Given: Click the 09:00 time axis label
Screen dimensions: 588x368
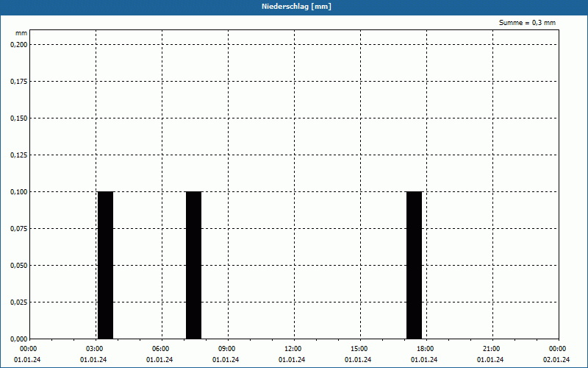Looking at the screenshot, I should 226,349.
